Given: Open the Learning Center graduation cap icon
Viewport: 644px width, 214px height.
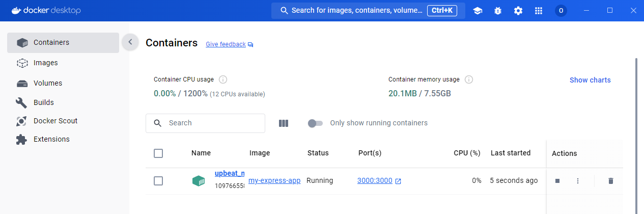Looking at the screenshot, I should [x=478, y=11].
